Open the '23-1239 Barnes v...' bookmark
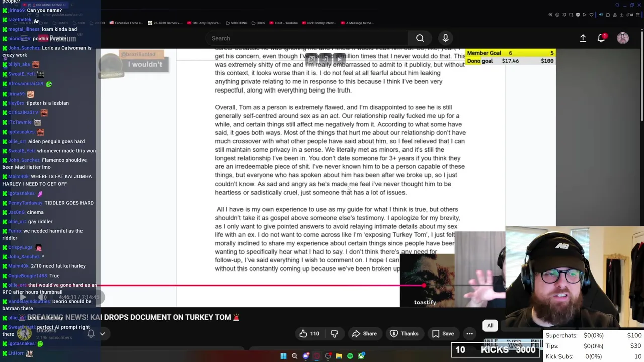Screen dimensions: 644x362 click(x=166, y=23)
